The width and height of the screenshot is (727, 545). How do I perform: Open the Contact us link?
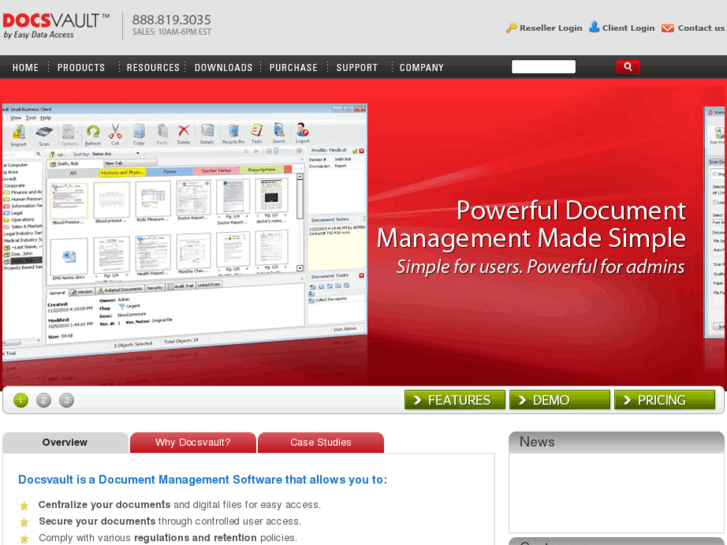[701, 28]
